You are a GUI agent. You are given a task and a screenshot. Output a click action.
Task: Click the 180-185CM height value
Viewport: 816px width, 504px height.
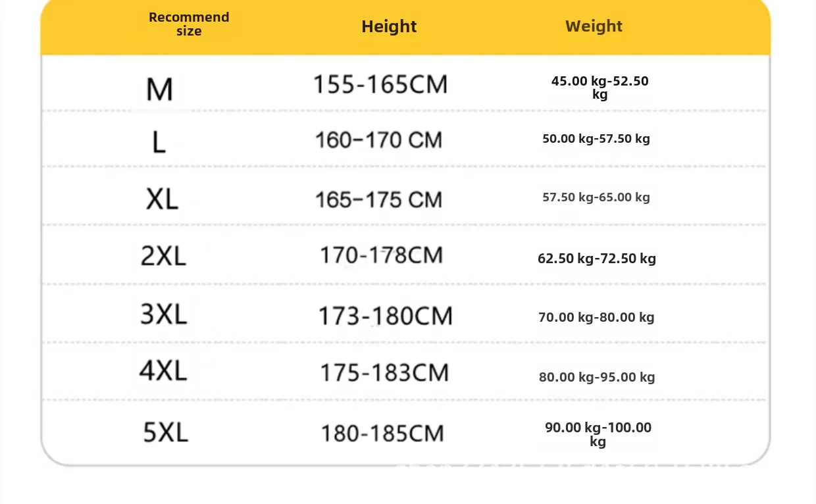[x=382, y=434]
